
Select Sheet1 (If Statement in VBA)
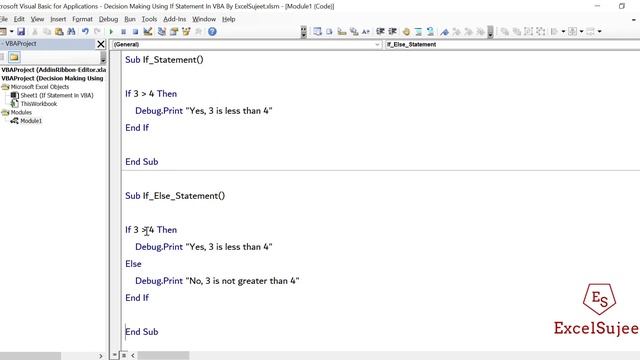point(57,96)
